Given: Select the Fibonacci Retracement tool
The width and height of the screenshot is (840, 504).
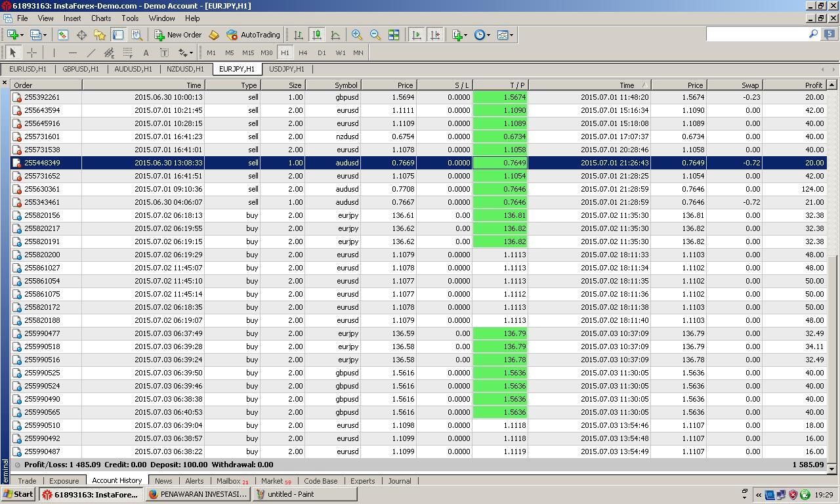Looking at the screenshot, I should coord(127,52).
